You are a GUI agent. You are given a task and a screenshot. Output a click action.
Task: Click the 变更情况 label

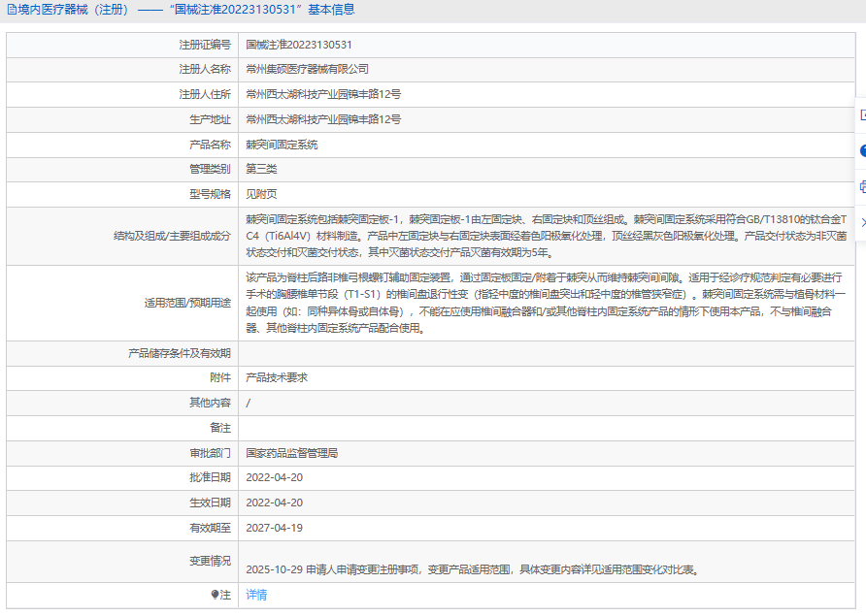click(x=210, y=561)
